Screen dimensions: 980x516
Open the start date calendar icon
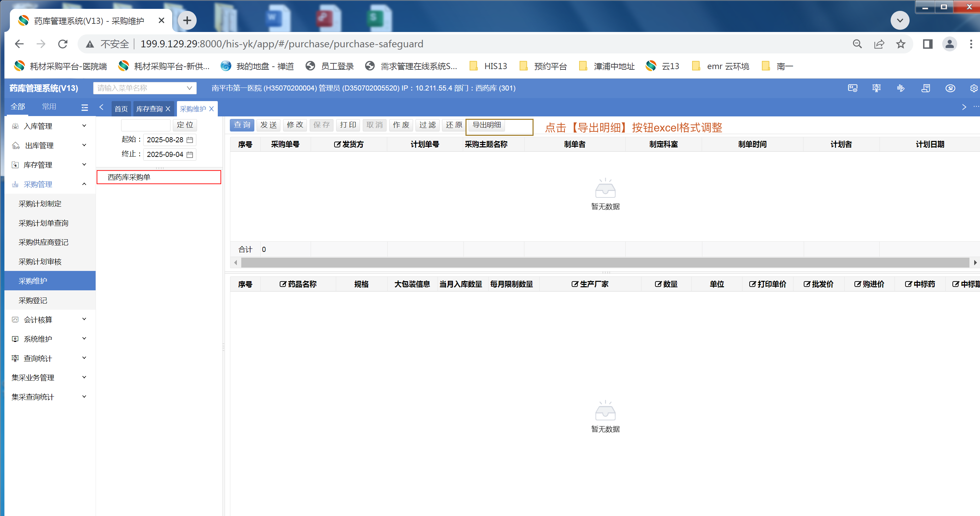190,140
